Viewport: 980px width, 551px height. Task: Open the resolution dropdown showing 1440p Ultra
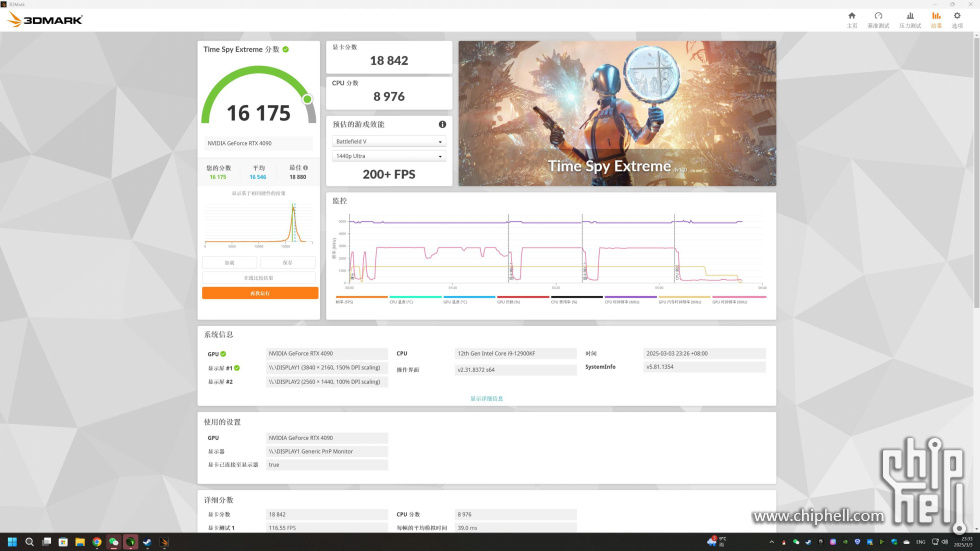coord(389,156)
